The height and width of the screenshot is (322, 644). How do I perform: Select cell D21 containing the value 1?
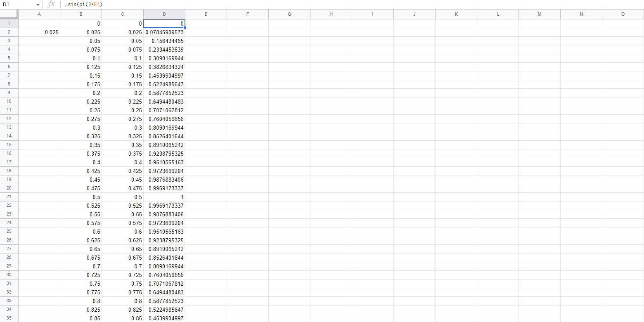(x=164, y=197)
